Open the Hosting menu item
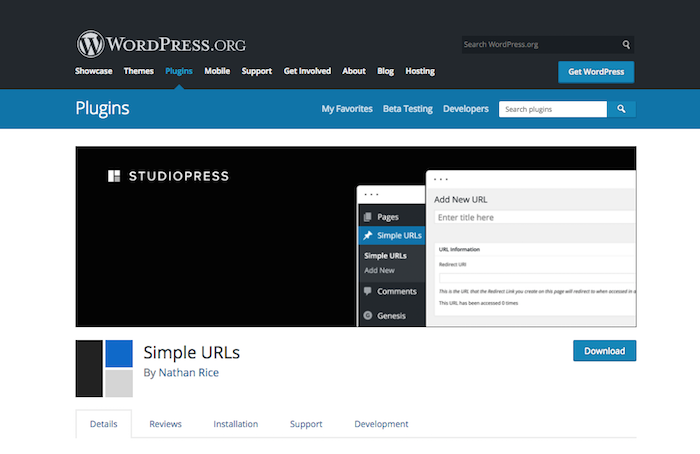The width and height of the screenshot is (700, 454). [x=420, y=71]
